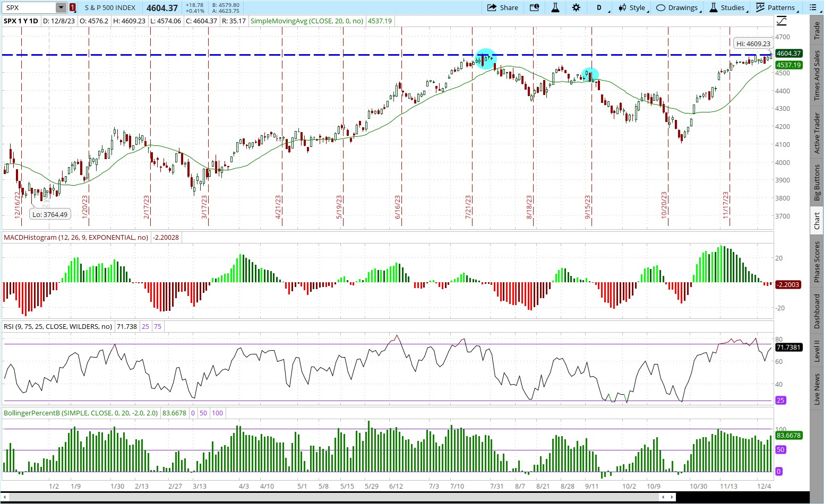Viewport: 824px width, 504px height.
Task: Click the flask icon beside the gear
Action: click(x=555, y=7)
